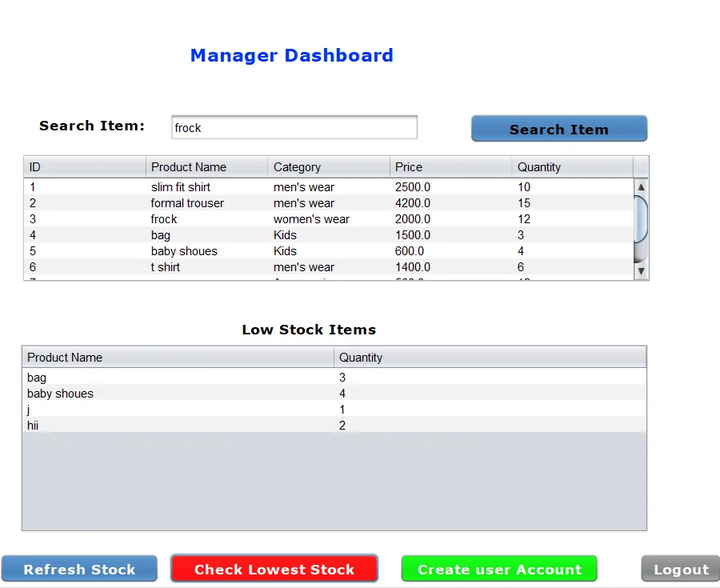Click the Search Item button
This screenshot has height=588, width=720.
click(x=559, y=129)
